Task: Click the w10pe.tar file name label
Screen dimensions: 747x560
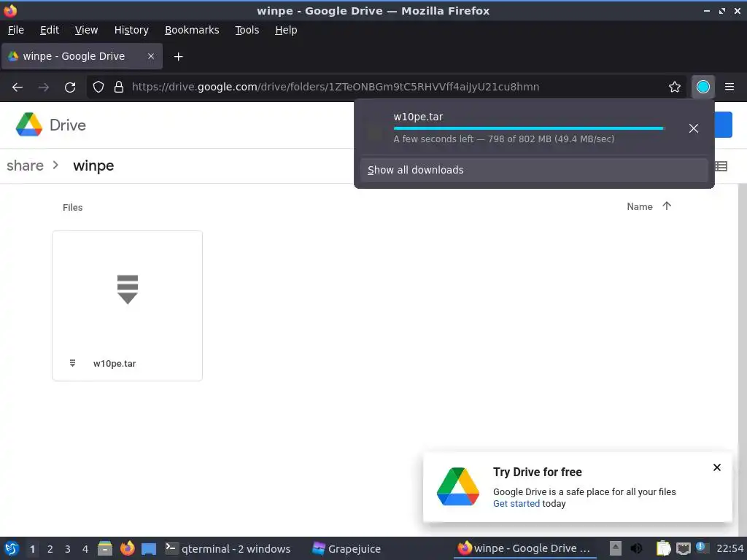Action: (115, 363)
